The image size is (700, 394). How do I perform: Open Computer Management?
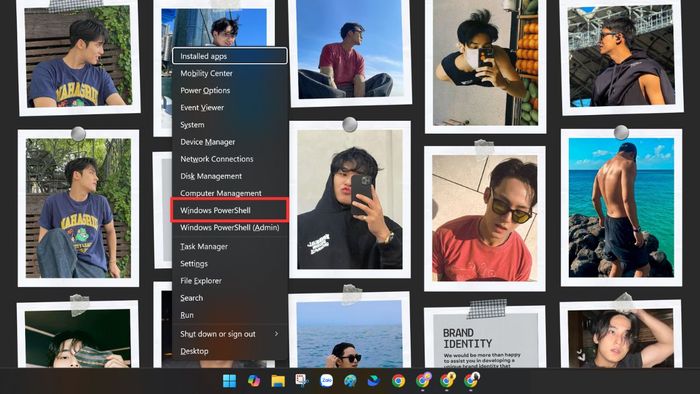[x=229, y=193]
